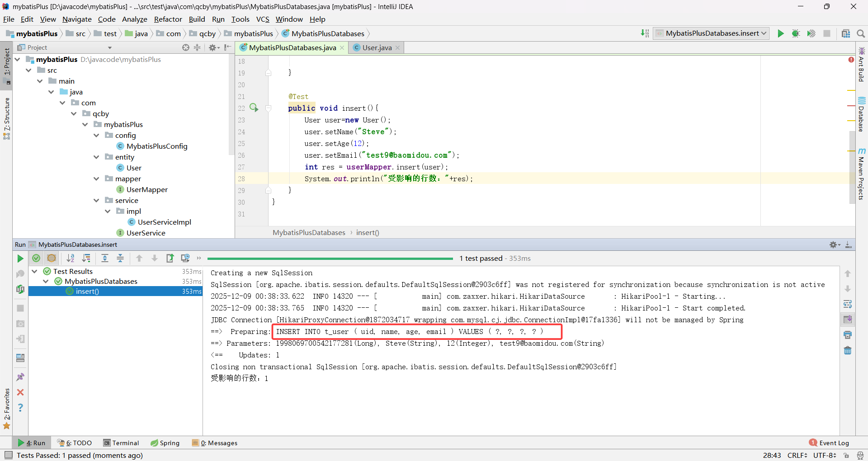
Task: Open the Navigate menu
Action: pyautogui.click(x=77, y=19)
